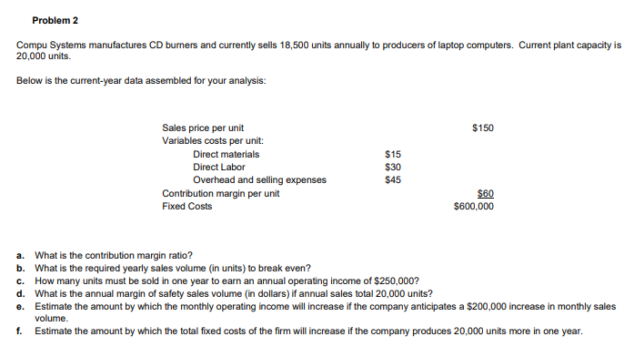Click Overhead and selling expenses label
The width and height of the screenshot is (644, 357).
pyautogui.click(x=259, y=179)
